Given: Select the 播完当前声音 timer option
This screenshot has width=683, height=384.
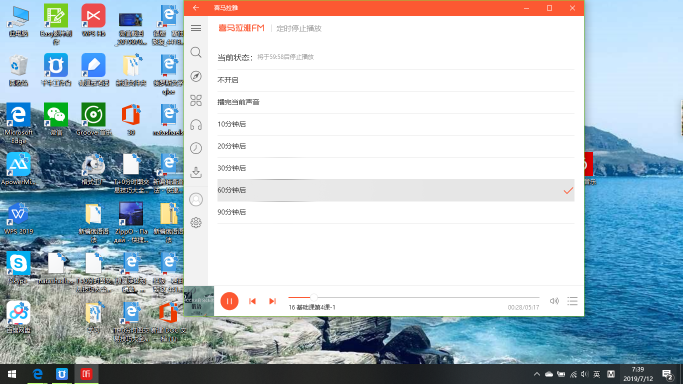Looking at the screenshot, I should click(396, 102).
